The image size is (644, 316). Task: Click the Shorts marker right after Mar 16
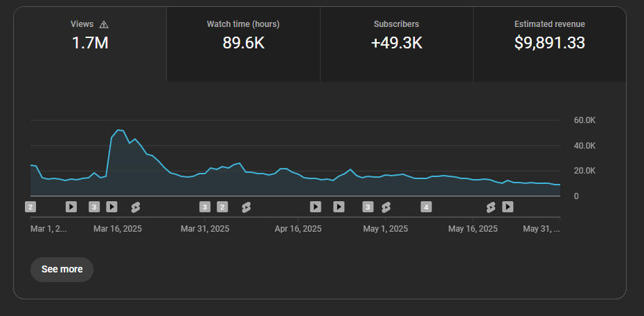pos(136,207)
